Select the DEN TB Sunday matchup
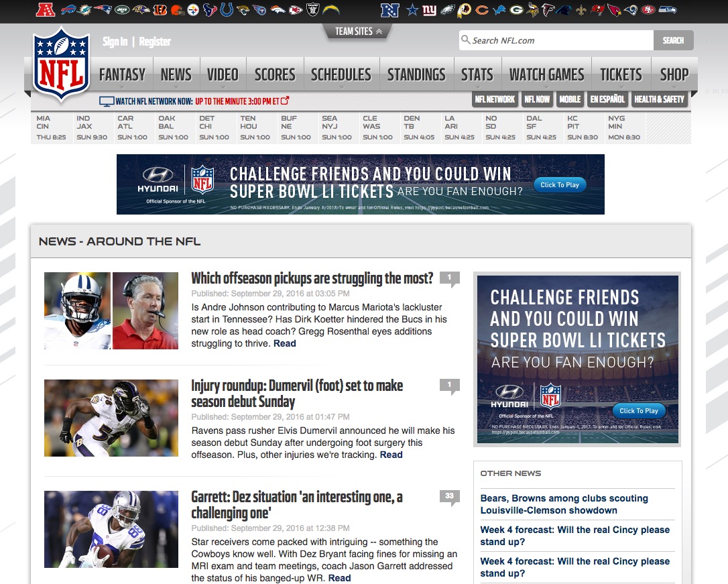This screenshot has height=584, width=728. (420, 124)
